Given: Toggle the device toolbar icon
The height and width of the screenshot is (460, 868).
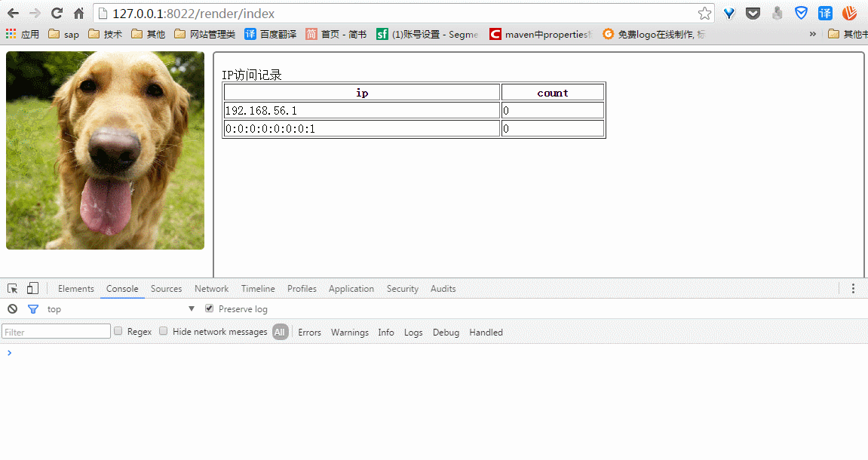Looking at the screenshot, I should pos(32,288).
